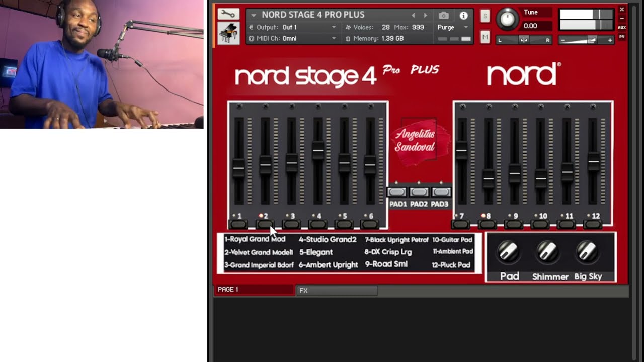This screenshot has width=644, height=362.
Task: Open the instrument name dropdown arrow
Action: pos(254,15)
